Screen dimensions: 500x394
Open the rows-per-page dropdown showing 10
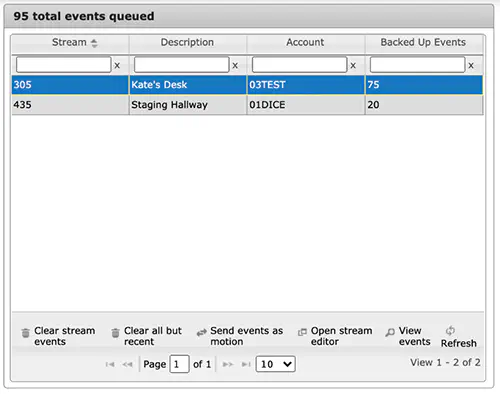(275, 364)
